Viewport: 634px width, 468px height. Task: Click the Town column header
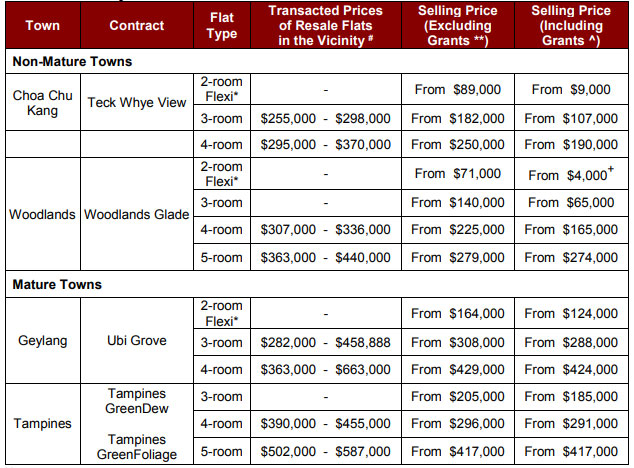click(42, 25)
